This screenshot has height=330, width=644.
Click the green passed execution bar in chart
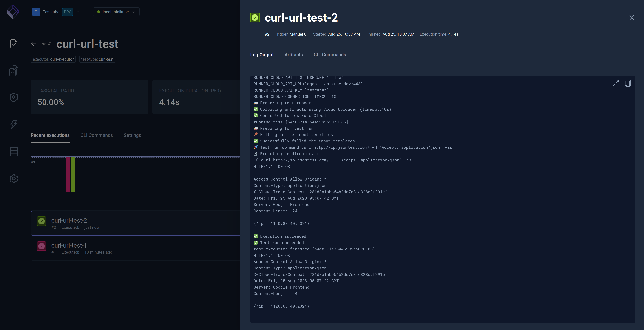pos(73,174)
